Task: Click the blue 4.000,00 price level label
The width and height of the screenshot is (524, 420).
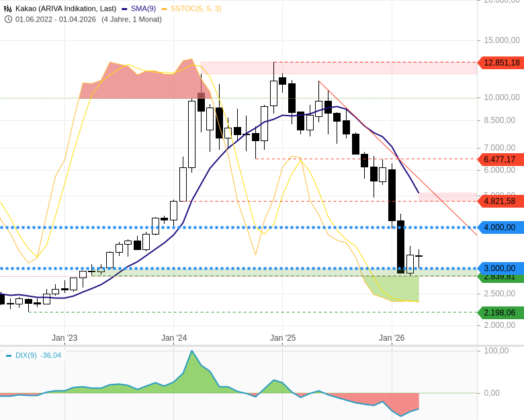Action: pyautogui.click(x=500, y=227)
